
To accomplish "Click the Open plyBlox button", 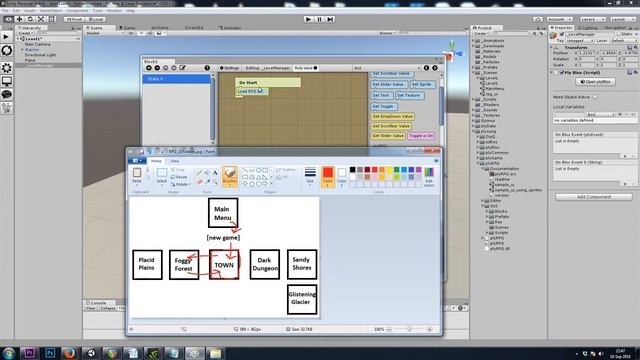I will pos(595,82).
